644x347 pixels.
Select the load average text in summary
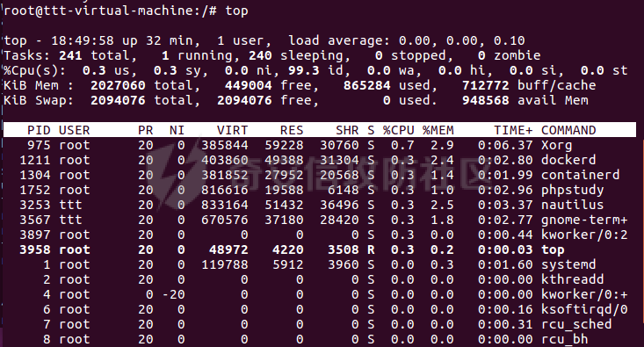[407, 40]
